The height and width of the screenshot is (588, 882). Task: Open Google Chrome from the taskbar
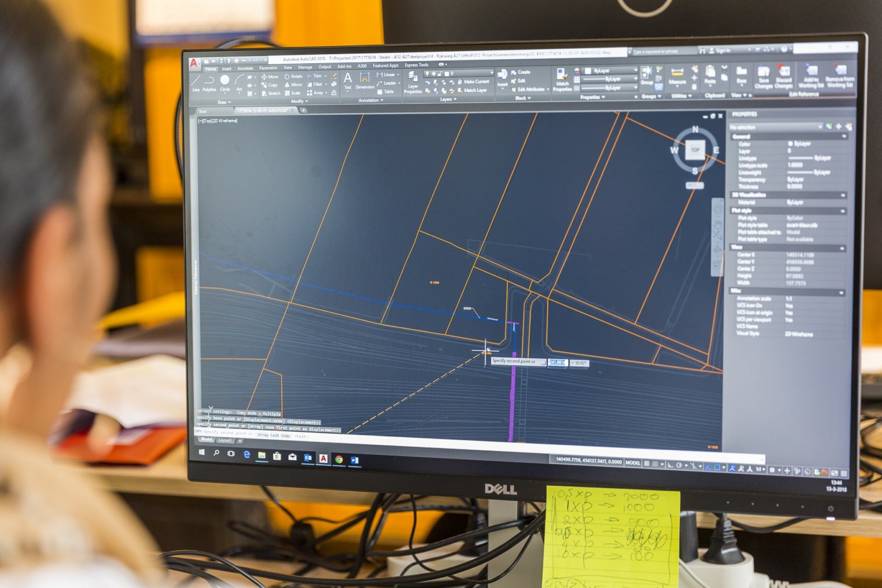click(x=339, y=459)
